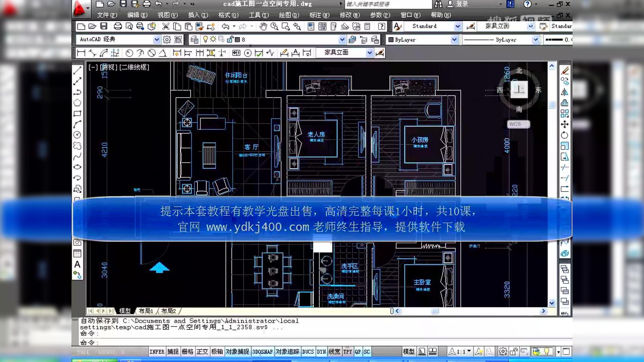Toggle 对象捕捉 object snap

click(237, 352)
